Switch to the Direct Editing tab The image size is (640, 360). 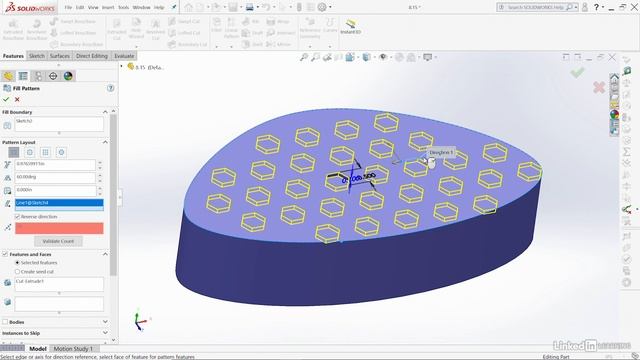(92, 56)
